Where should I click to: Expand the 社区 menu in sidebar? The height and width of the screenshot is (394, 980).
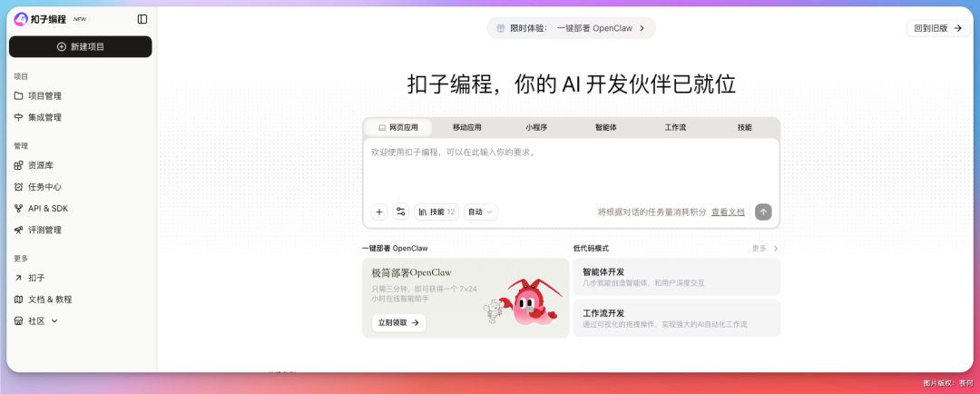(42, 321)
